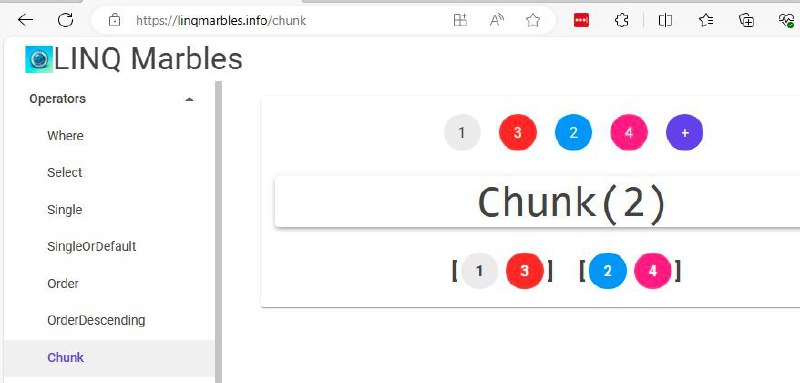Go to the OrderDescending operator
The image size is (800, 383).
[96, 320]
